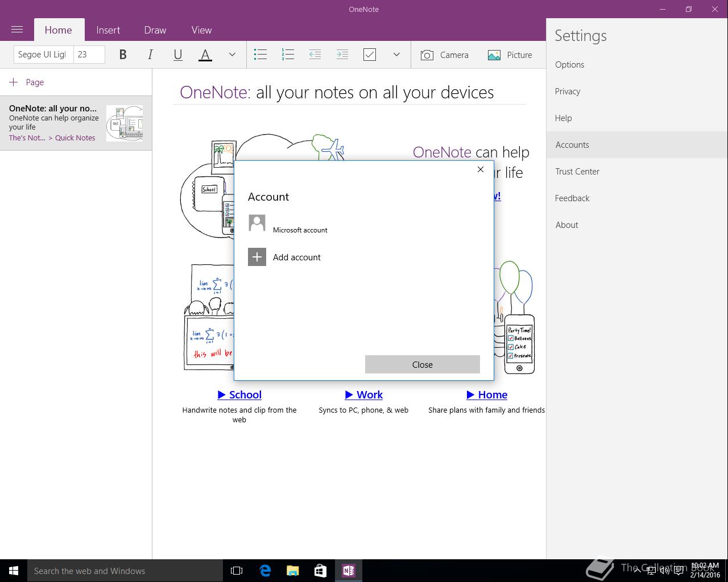Image resolution: width=728 pixels, height=582 pixels.
Task: Switch to the Home tab
Action: pyautogui.click(x=58, y=30)
